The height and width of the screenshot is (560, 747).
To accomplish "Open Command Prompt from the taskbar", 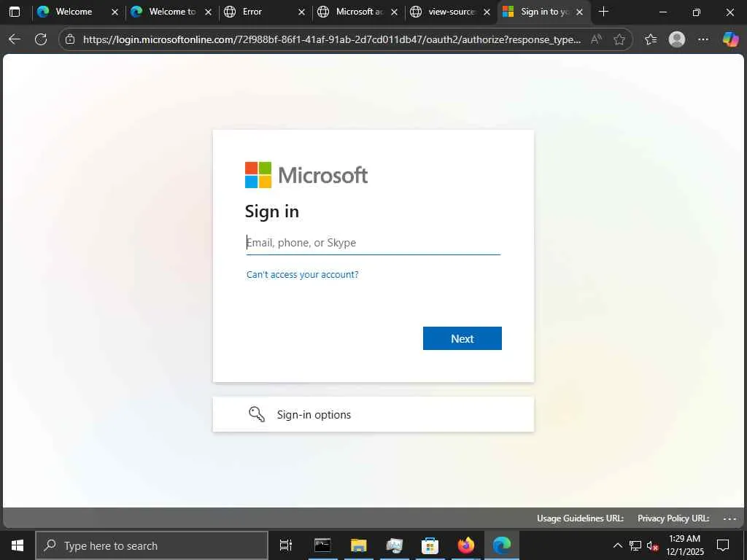I will click(x=322, y=545).
